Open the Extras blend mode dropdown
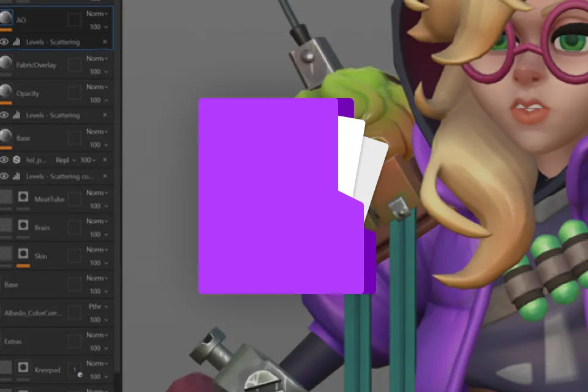This screenshot has height=392, width=588. pyautogui.click(x=97, y=335)
